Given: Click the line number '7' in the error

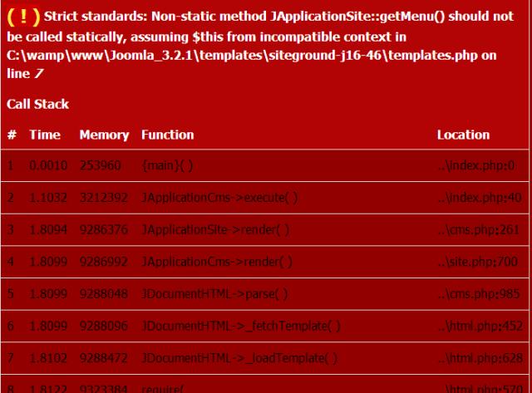Looking at the screenshot, I should [38, 74].
